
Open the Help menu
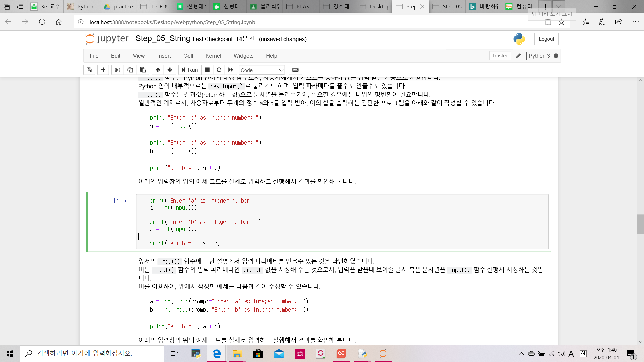pos(272,56)
